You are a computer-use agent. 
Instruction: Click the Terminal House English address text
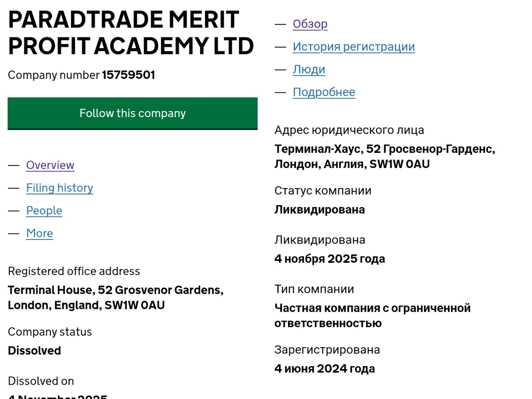pyautogui.click(x=116, y=298)
